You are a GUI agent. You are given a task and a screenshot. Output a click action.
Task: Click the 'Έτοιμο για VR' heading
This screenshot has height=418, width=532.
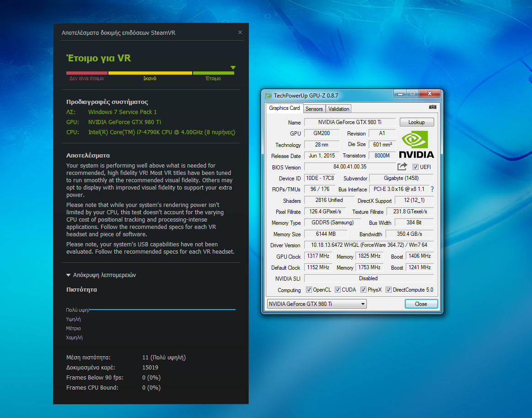click(x=99, y=58)
